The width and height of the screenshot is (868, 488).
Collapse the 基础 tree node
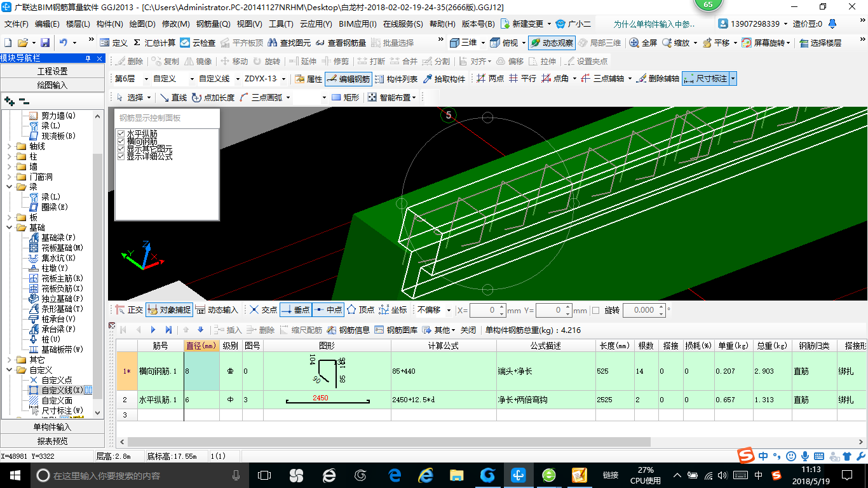click(10, 227)
